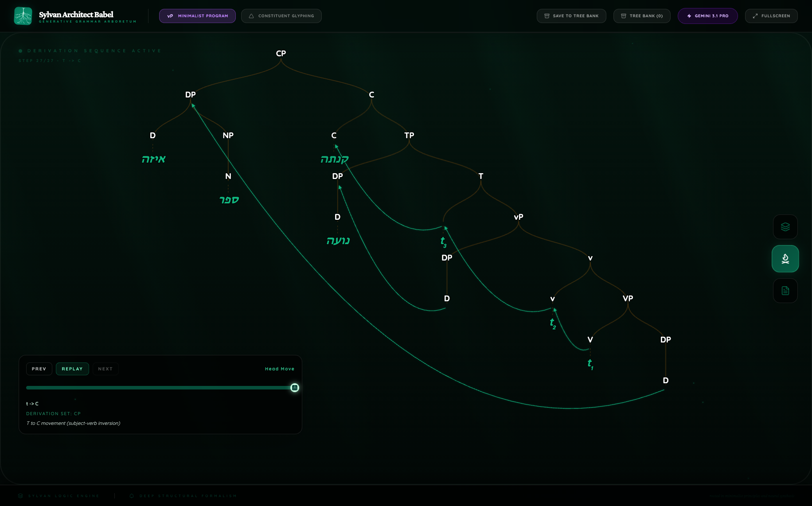Viewport: 812px width, 506px height.
Task: Open the Tree Bank (0) list
Action: (641, 16)
